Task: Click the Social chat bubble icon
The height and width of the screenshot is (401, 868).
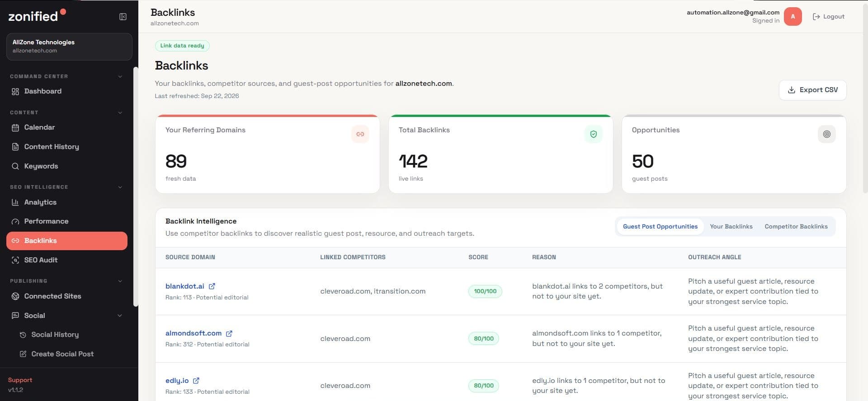Action: tap(15, 316)
